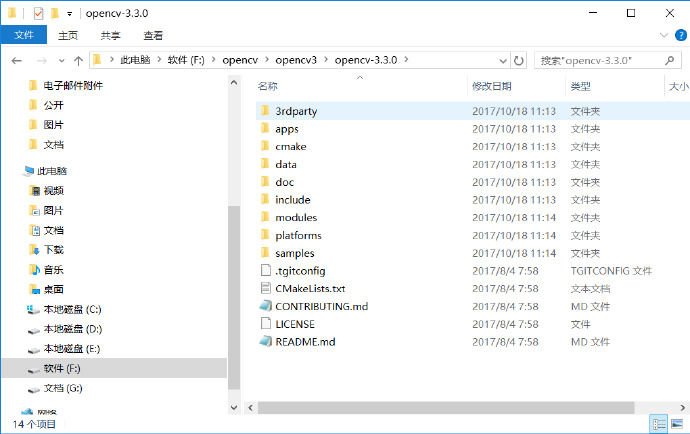Image resolution: width=690 pixels, height=434 pixels.
Task: Click navigation pane scroll down arrow
Action: coord(234,408)
